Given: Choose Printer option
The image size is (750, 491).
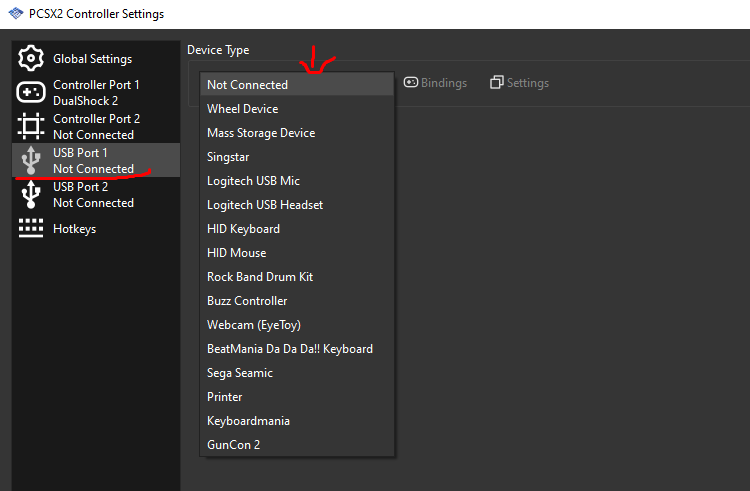Looking at the screenshot, I should 297,397.
